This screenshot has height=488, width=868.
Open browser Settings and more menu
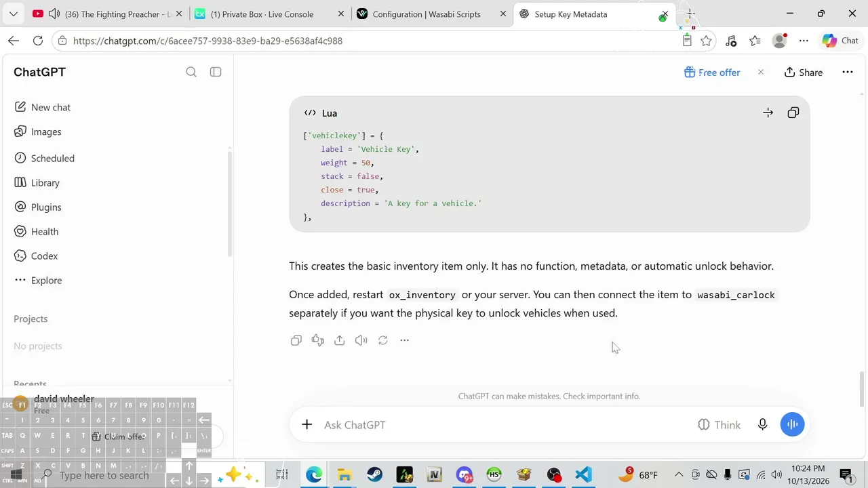coord(804,41)
